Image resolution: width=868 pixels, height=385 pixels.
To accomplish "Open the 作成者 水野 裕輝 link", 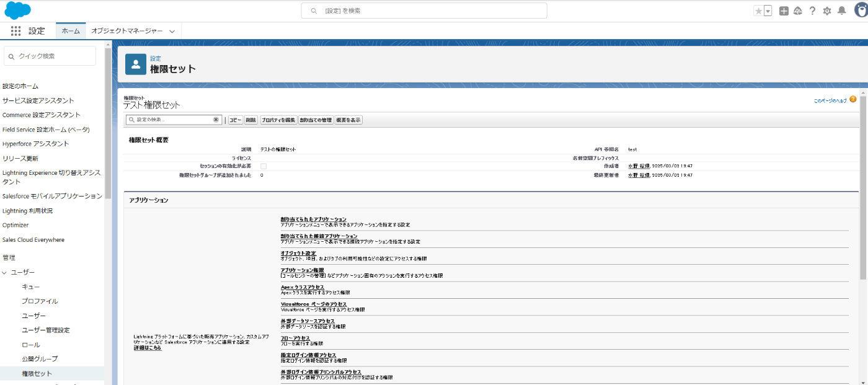I will tap(639, 166).
